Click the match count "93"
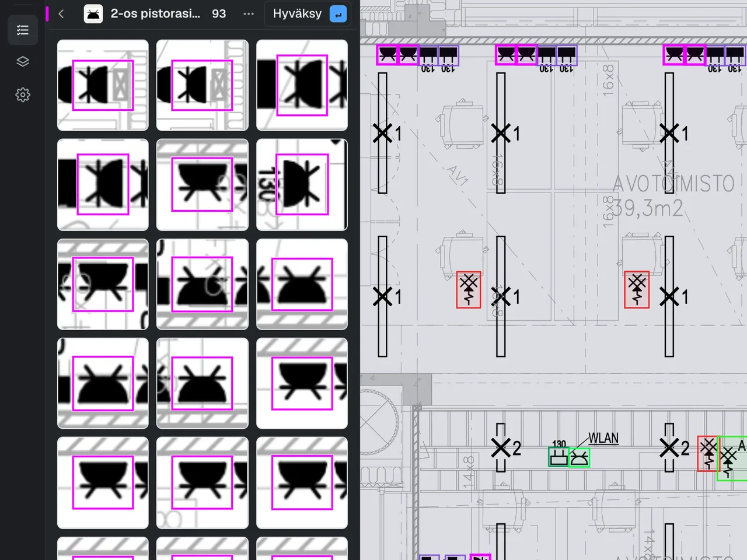 (219, 13)
